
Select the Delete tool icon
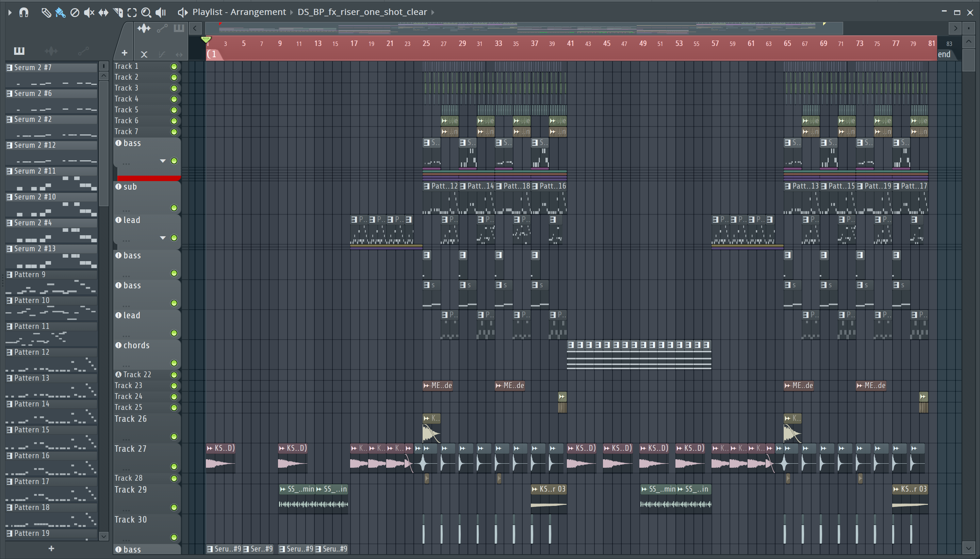point(75,12)
